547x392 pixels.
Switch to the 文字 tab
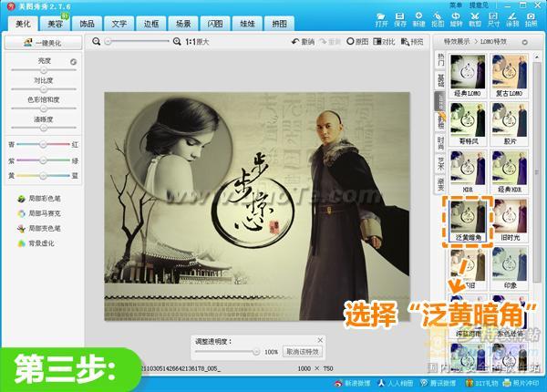[x=119, y=24]
